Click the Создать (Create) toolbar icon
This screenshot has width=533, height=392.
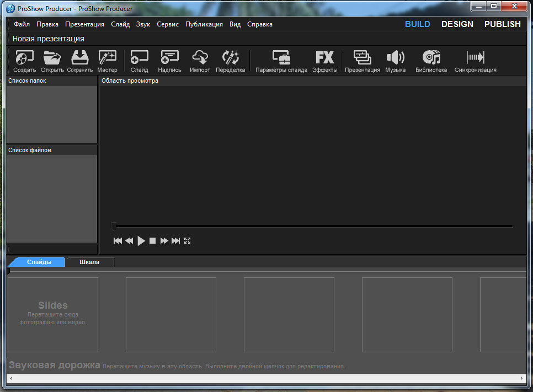(24, 58)
